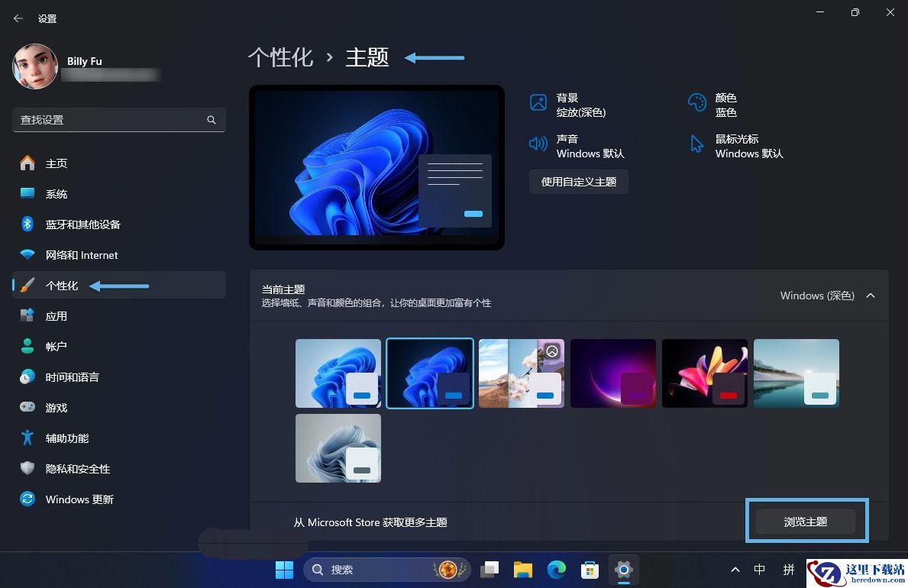Image resolution: width=908 pixels, height=588 pixels.
Task: Select Windows 更新 in the sidebar
Action: pyautogui.click(x=118, y=499)
